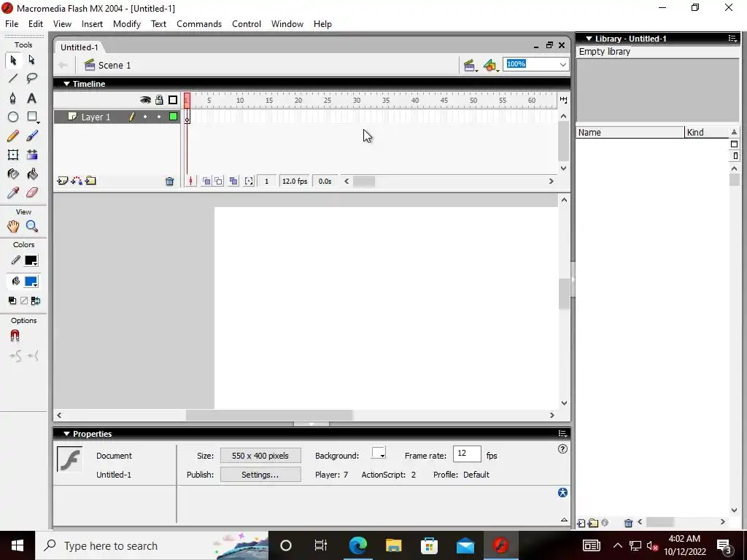The height and width of the screenshot is (560, 747).
Task: Open the Edit Symbols dropdown
Action: pos(491,65)
